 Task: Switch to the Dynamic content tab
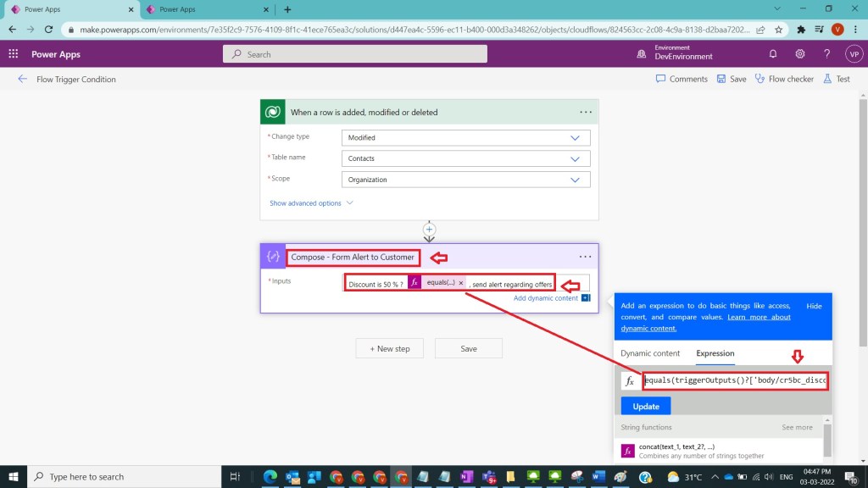(650, 353)
